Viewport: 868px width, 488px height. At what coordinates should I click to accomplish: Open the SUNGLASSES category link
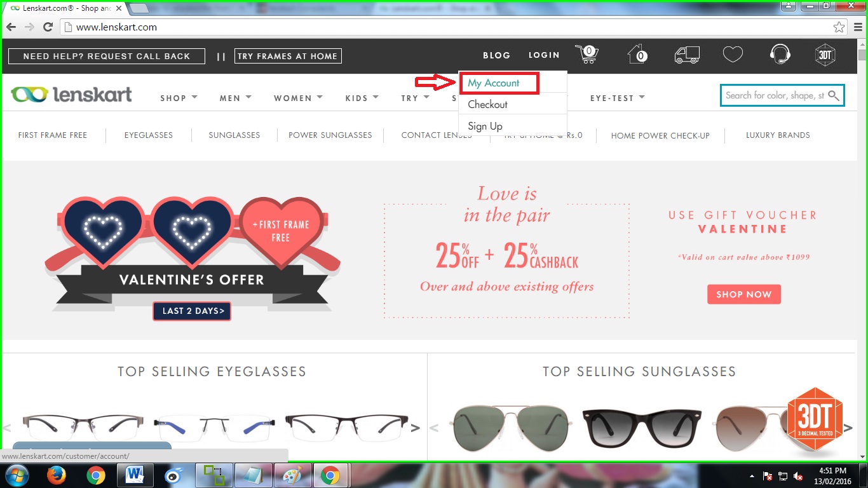pos(234,135)
